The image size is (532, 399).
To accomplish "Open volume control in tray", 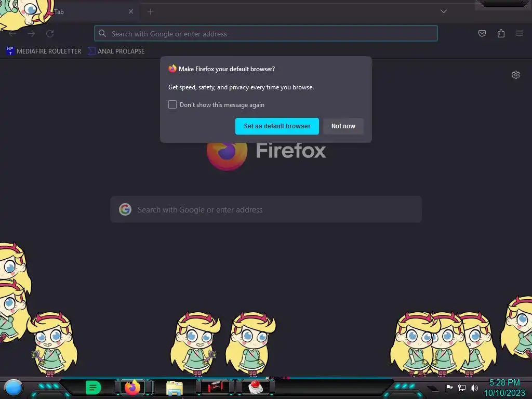I will [x=474, y=388].
